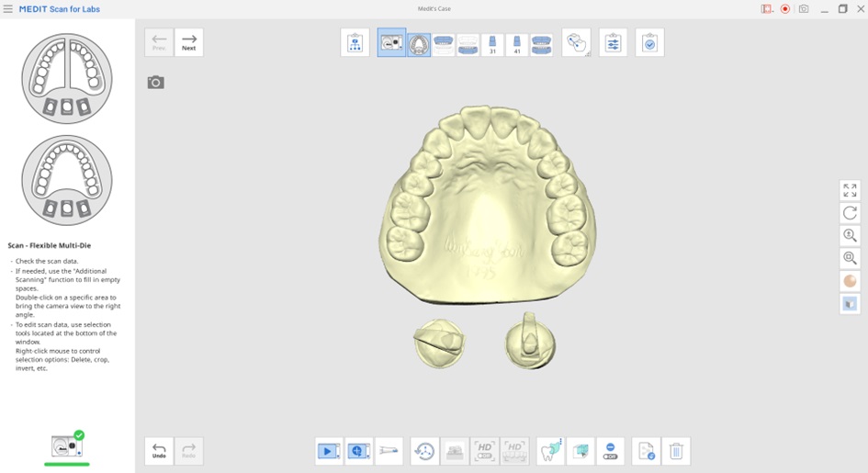Select the tooth 41 die stage
This screenshot has height=473, width=868.
pyautogui.click(x=516, y=44)
